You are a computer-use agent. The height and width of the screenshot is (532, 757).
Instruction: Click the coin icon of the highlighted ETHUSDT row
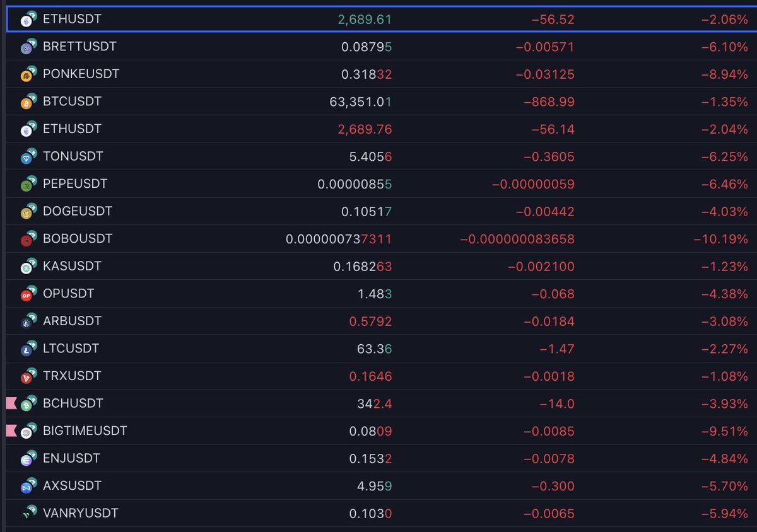point(28,20)
